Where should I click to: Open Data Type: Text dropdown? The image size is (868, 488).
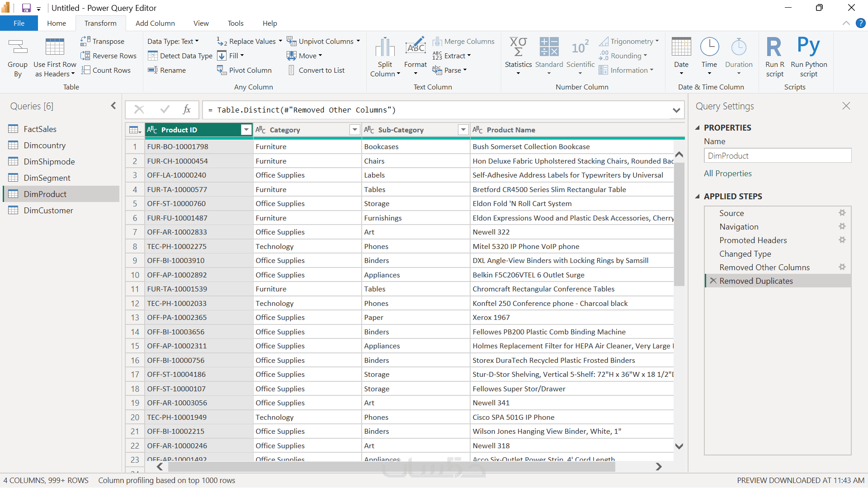point(173,41)
